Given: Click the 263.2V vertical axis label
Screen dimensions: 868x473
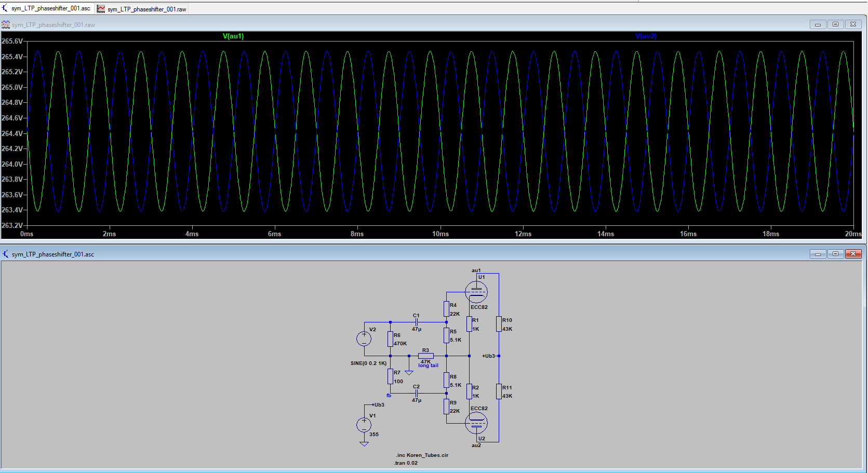Looking at the screenshot, I should [x=12, y=225].
